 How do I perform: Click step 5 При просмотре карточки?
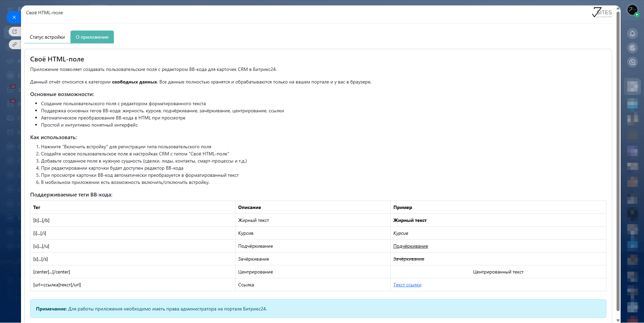tap(140, 175)
